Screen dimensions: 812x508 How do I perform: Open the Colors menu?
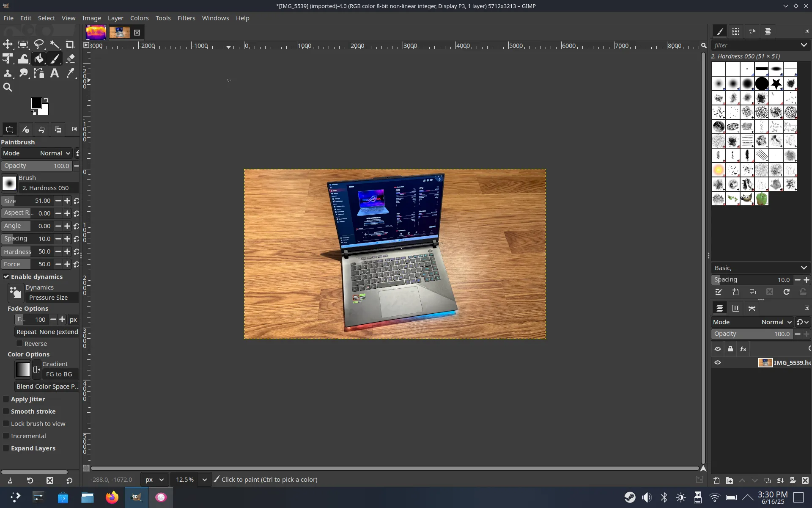(139, 18)
